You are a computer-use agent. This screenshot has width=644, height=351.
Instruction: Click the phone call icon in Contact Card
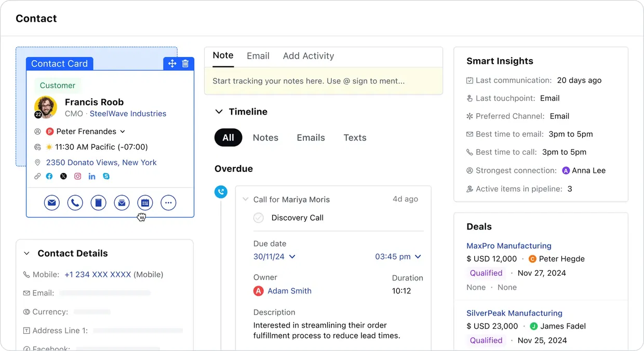[75, 203]
